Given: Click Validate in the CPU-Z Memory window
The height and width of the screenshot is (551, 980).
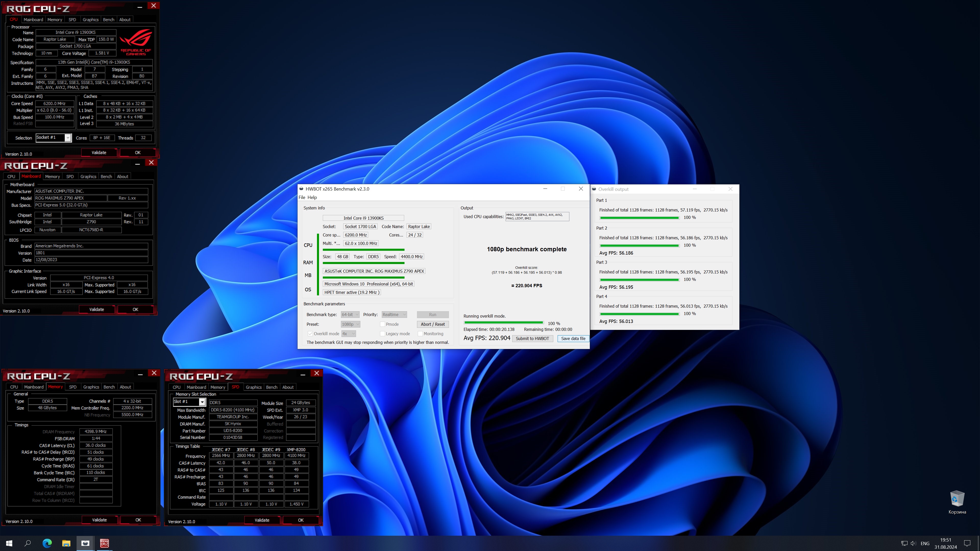Looking at the screenshot, I should point(99,520).
